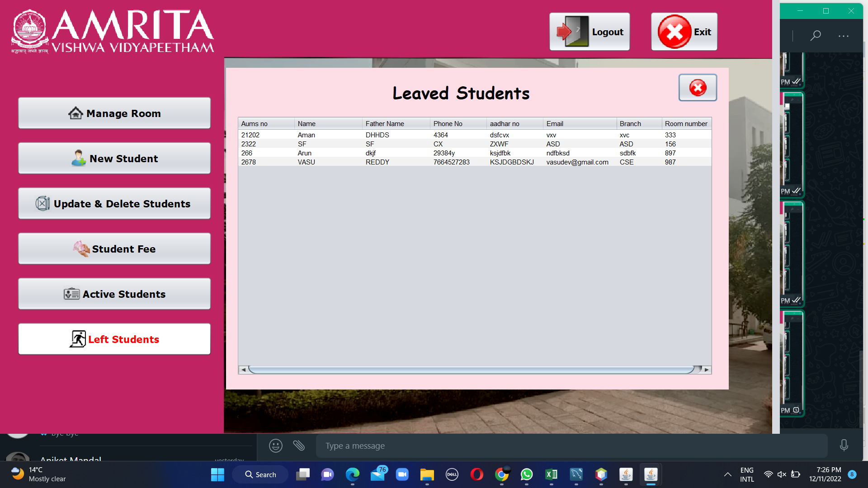Viewport: 868px width, 488px height.
Task: Select the VASU student row
Action: (307, 162)
